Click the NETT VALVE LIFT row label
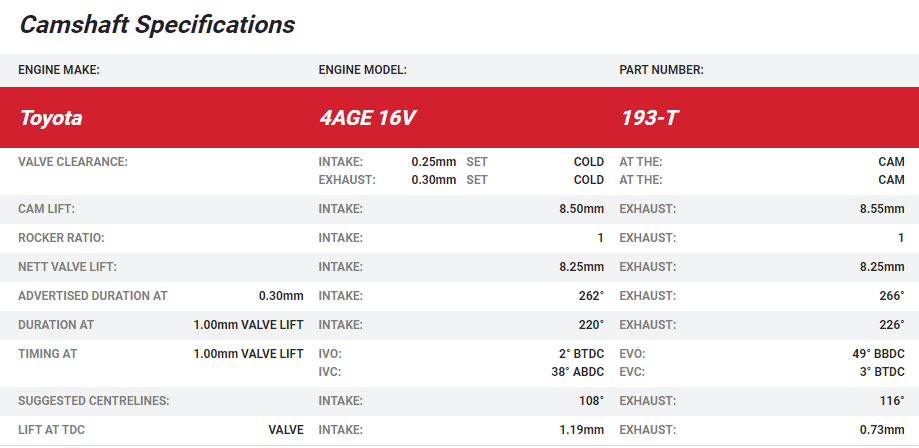The image size is (919, 448). [x=67, y=267]
